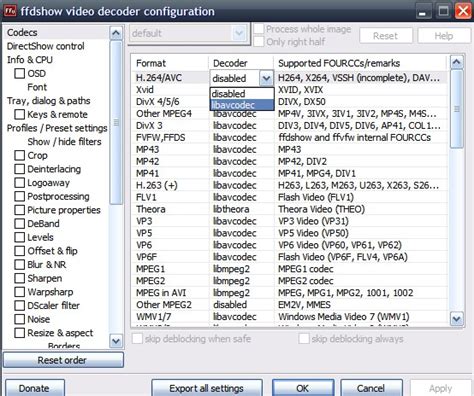Screen dimensions: 474x396
Task: Open H.264/AVC decoder dropdown arrow
Action: click(x=266, y=78)
